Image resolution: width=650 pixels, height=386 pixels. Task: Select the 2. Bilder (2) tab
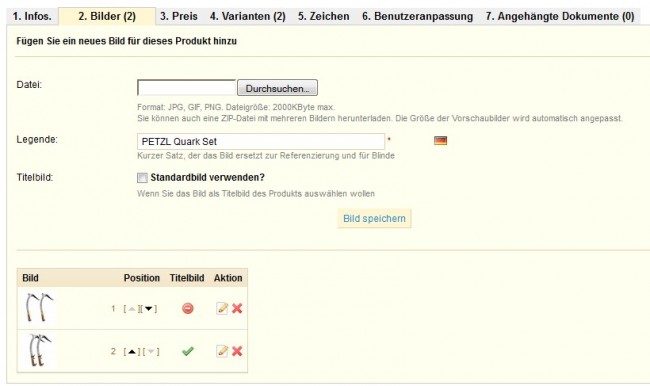click(x=107, y=17)
